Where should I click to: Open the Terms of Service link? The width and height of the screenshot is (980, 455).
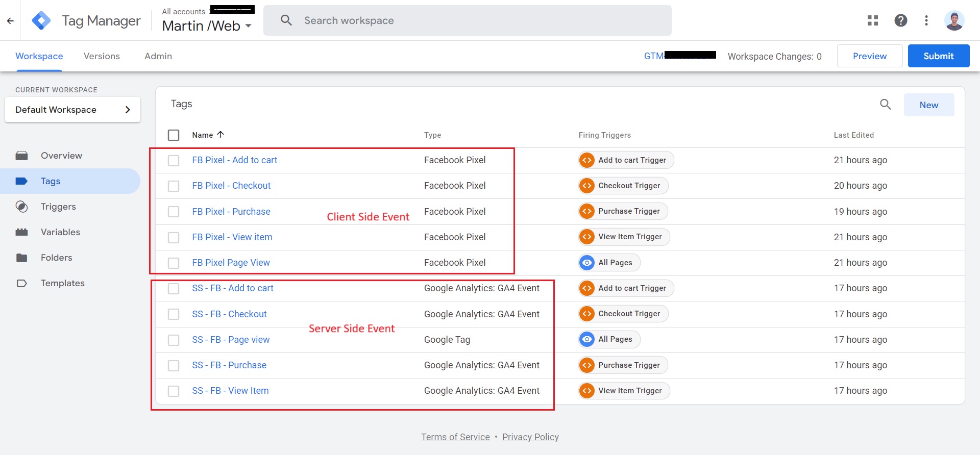click(455, 437)
